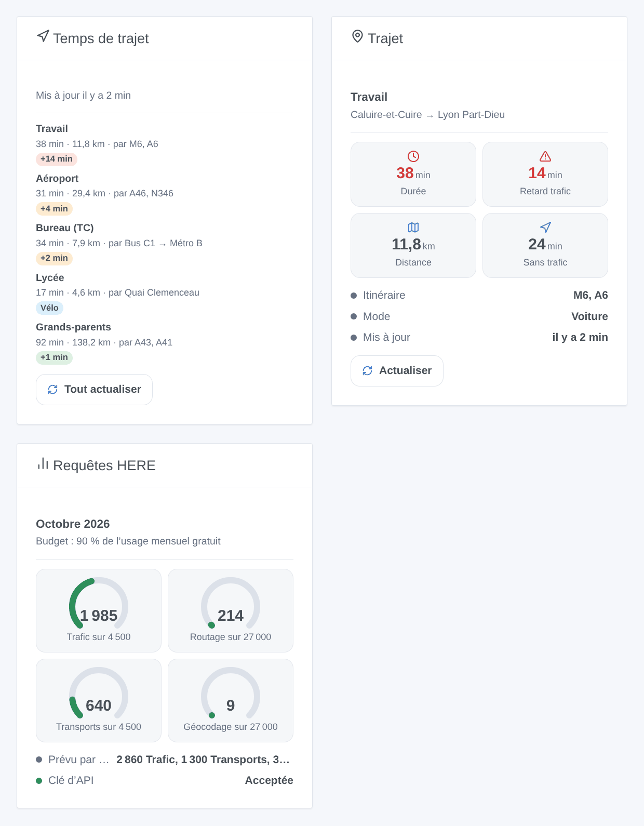Select the Travail route in the list
The image size is (644, 826).
click(x=165, y=144)
